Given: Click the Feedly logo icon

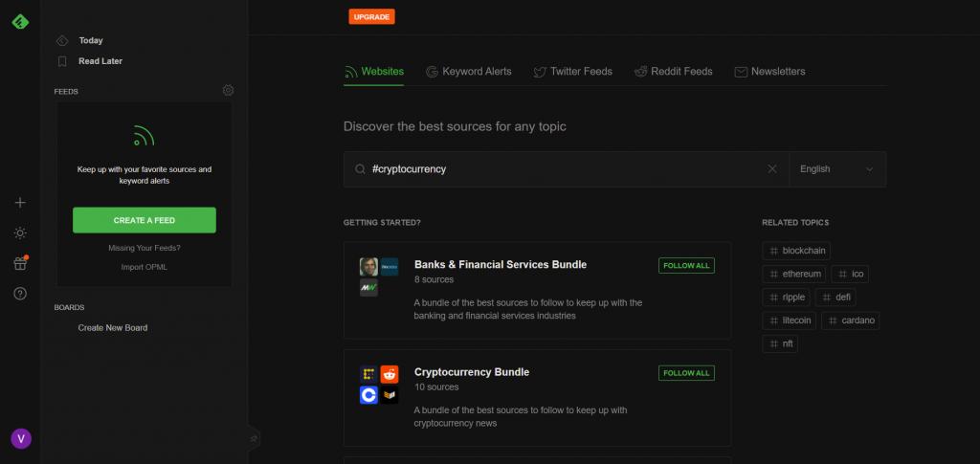Looking at the screenshot, I should tap(20, 21).
